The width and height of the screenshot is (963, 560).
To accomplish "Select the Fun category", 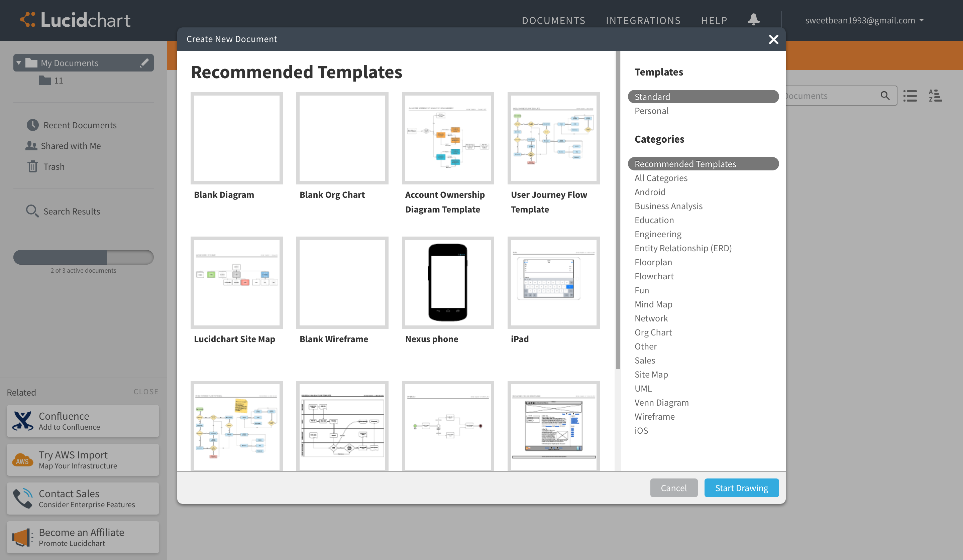I will [642, 290].
